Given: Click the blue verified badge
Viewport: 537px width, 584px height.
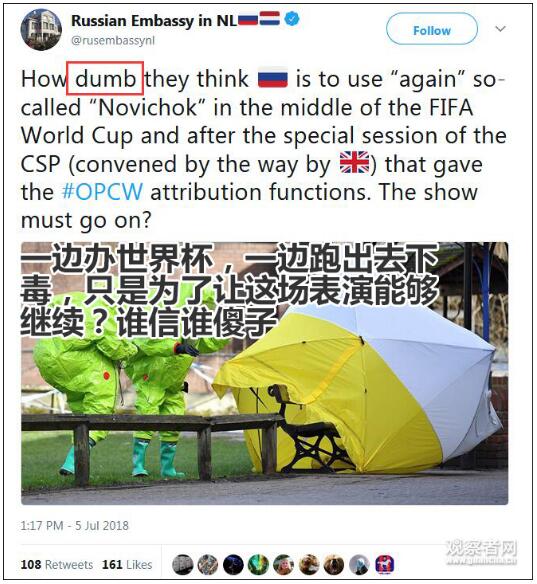Looking at the screenshot, I should coord(292,19).
